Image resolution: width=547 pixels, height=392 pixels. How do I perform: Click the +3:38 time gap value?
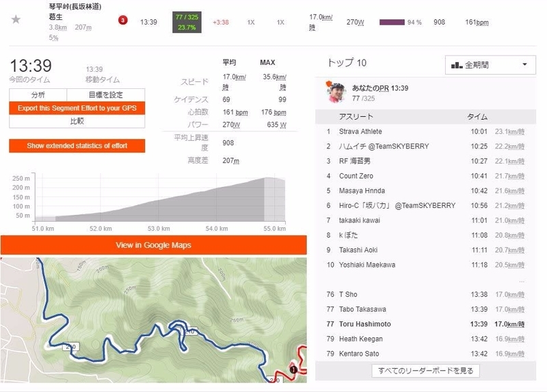coord(220,22)
